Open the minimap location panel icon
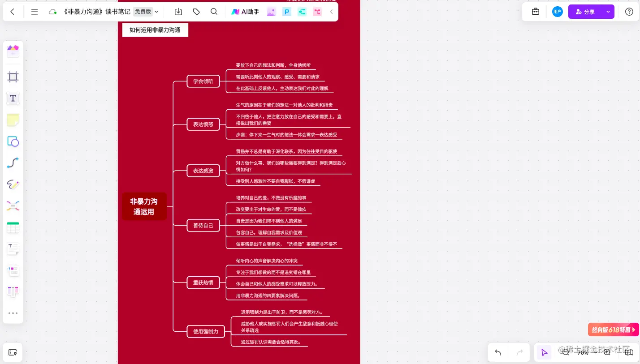This screenshot has width=640, height=364. [x=13, y=353]
